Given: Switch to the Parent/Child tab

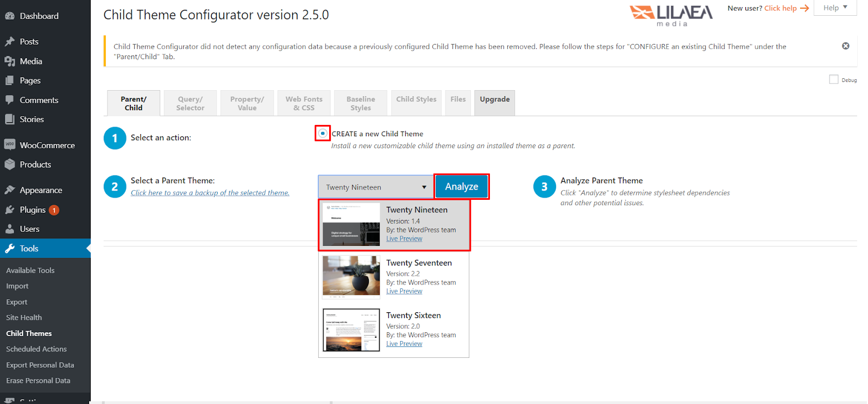Looking at the screenshot, I should pyautogui.click(x=134, y=103).
